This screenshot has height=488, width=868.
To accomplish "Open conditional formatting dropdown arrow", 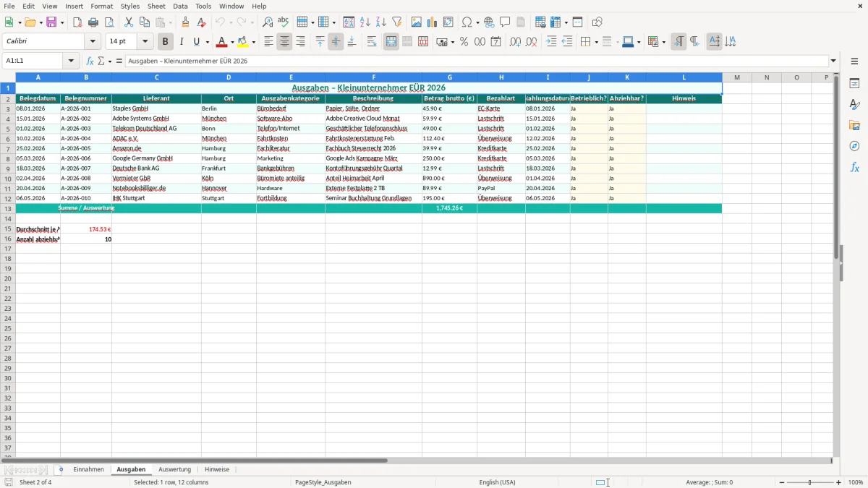I will 663,42.
